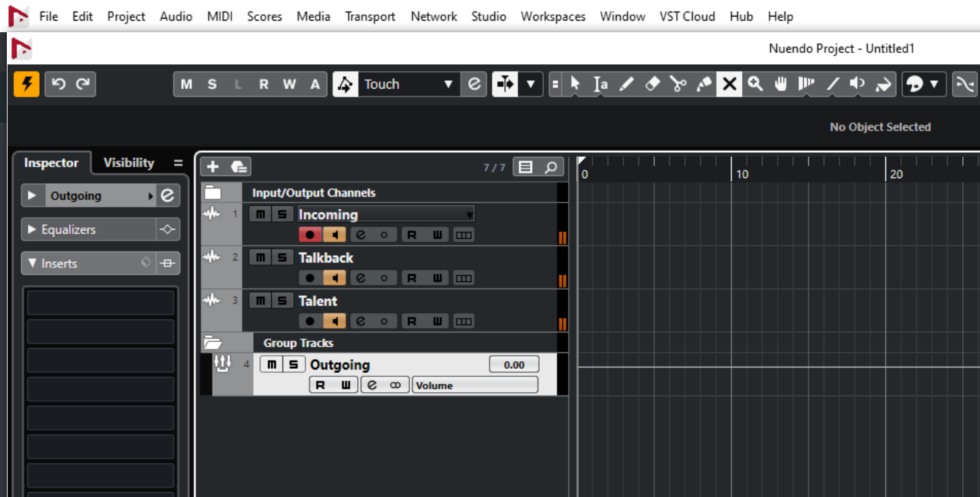
Task: Click the Undo arrow icon
Action: [x=58, y=84]
